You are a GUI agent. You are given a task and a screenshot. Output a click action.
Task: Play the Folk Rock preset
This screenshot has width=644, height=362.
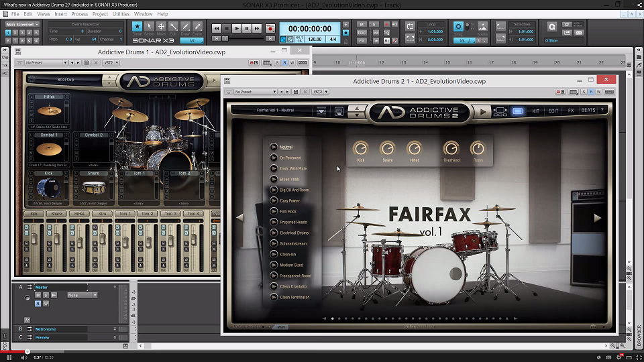pyautogui.click(x=274, y=211)
